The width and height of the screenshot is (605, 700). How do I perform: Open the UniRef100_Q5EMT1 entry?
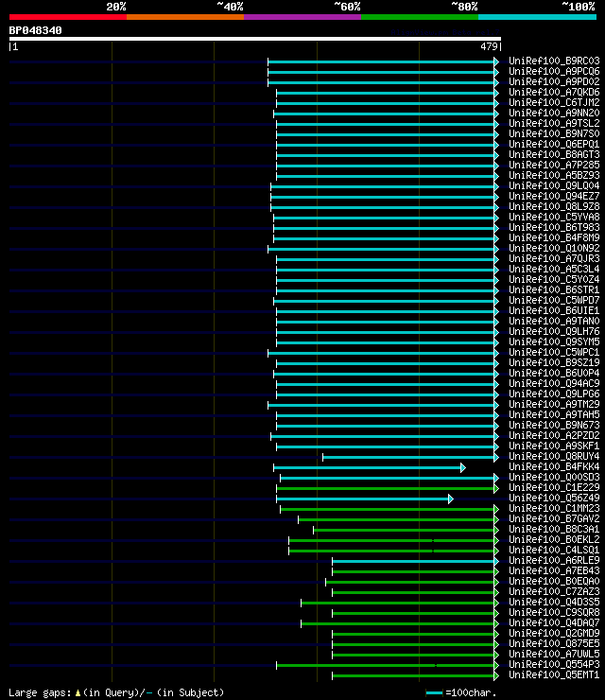(554, 675)
